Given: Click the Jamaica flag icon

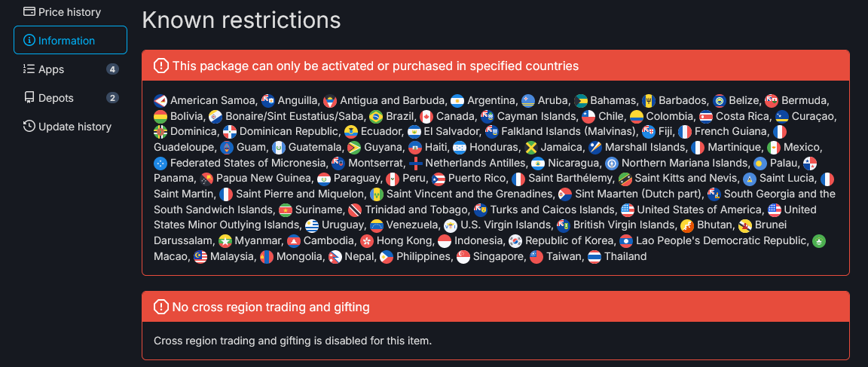Looking at the screenshot, I should click(x=532, y=148).
